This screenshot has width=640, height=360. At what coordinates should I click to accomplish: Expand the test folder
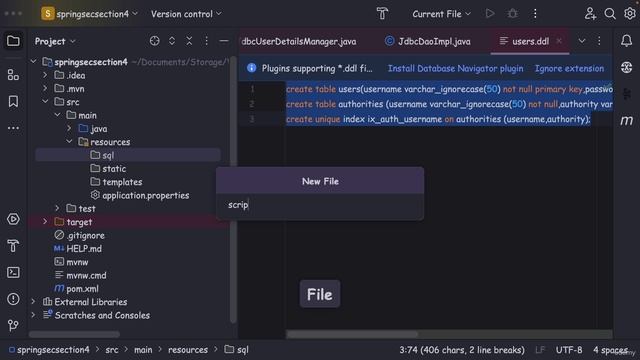click(x=57, y=208)
